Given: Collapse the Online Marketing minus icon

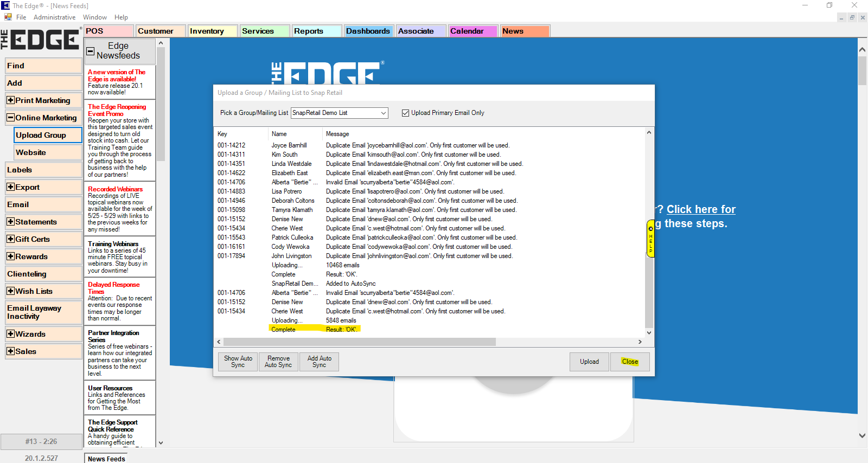Looking at the screenshot, I should (10, 118).
